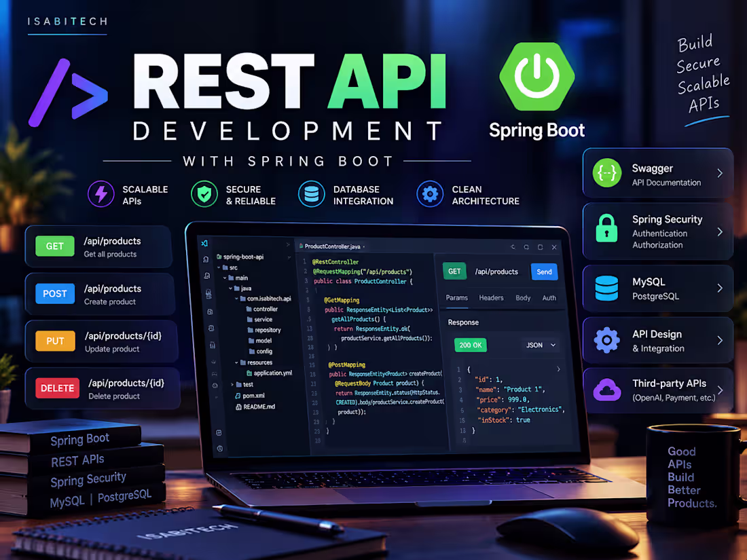The image size is (747, 560).
Task: Open the repository folder
Action: click(x=264, y=330)
